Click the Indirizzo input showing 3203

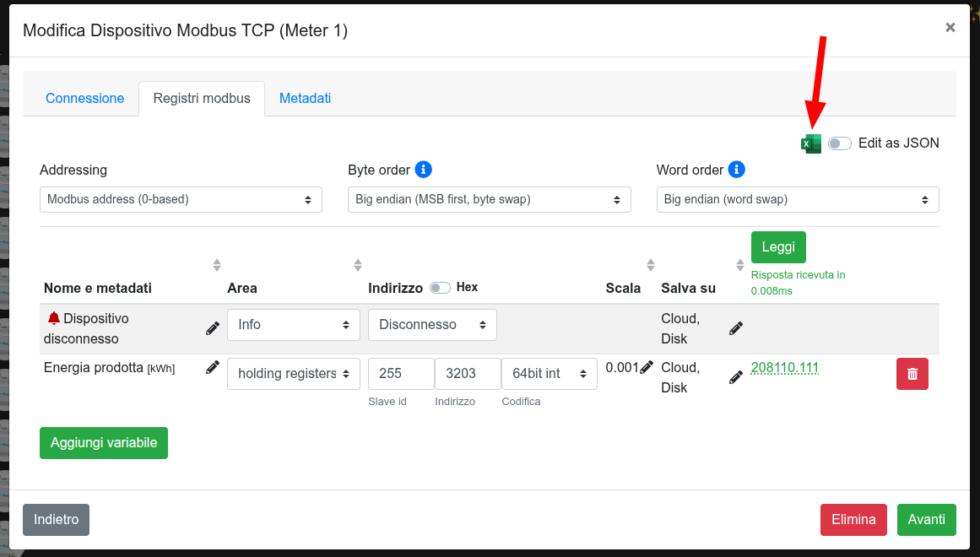(x=455, y=373)
